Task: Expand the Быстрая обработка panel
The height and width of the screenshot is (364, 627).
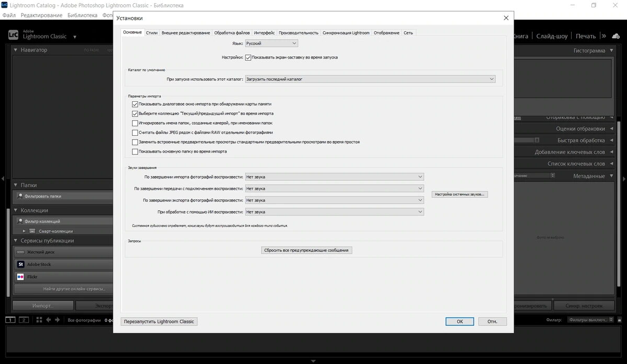Action: (x=611, y=140)
